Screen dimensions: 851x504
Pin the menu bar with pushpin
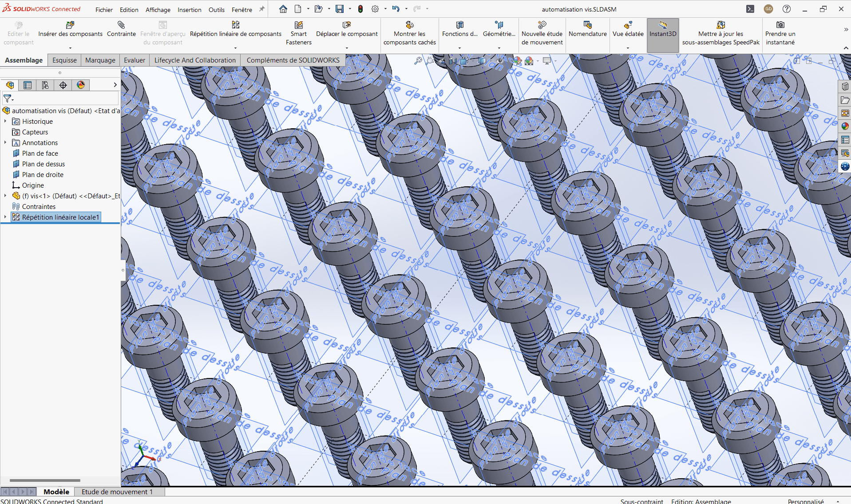click(x=262, y=9)
